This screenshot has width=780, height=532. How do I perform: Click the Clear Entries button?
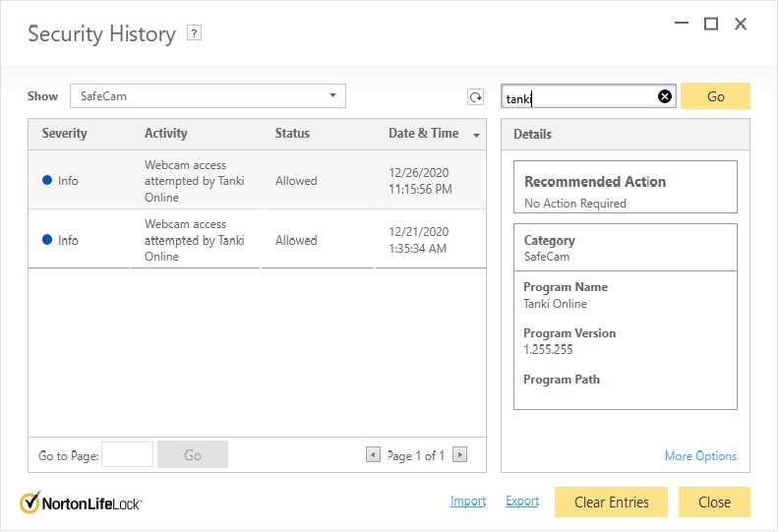[x=611, y=502]
